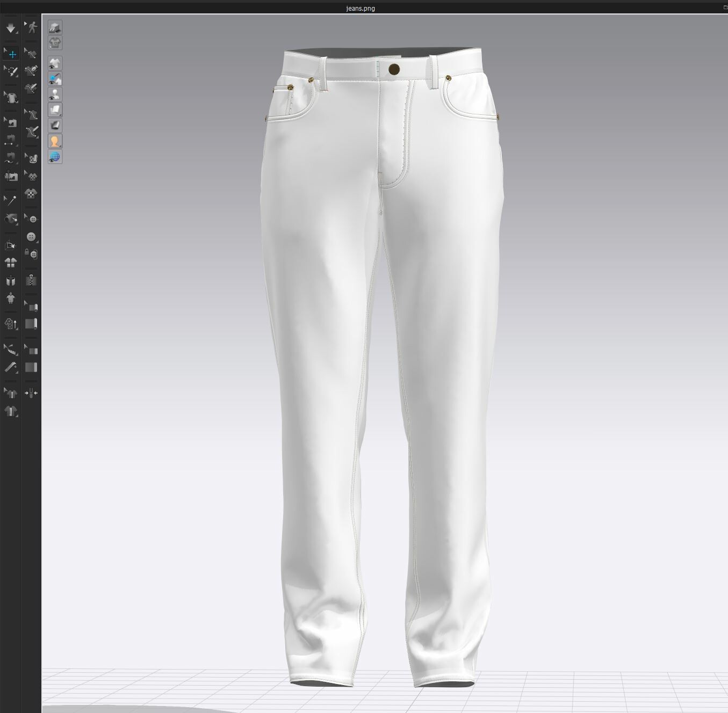
Task: Toggle garment visibility with the shirt eye icon
Action: tap(55, 63)
